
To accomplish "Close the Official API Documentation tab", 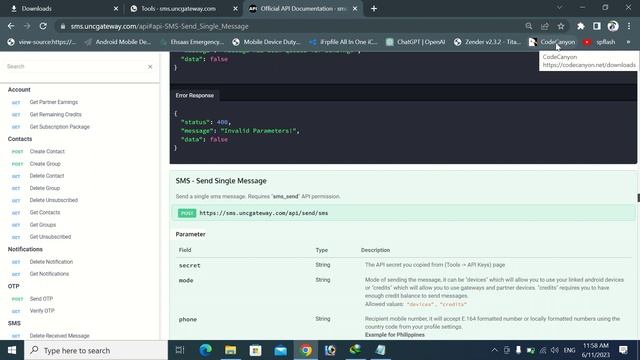I will [x=355, y=9].
